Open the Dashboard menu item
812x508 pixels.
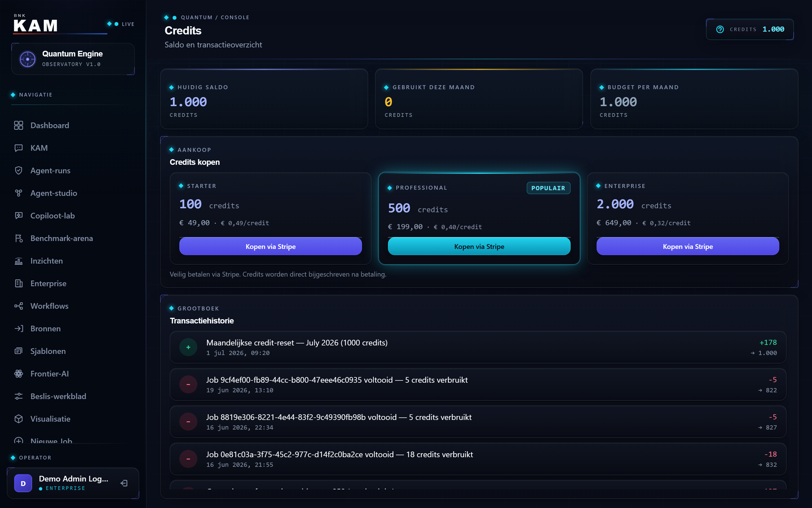coord(73,125)
